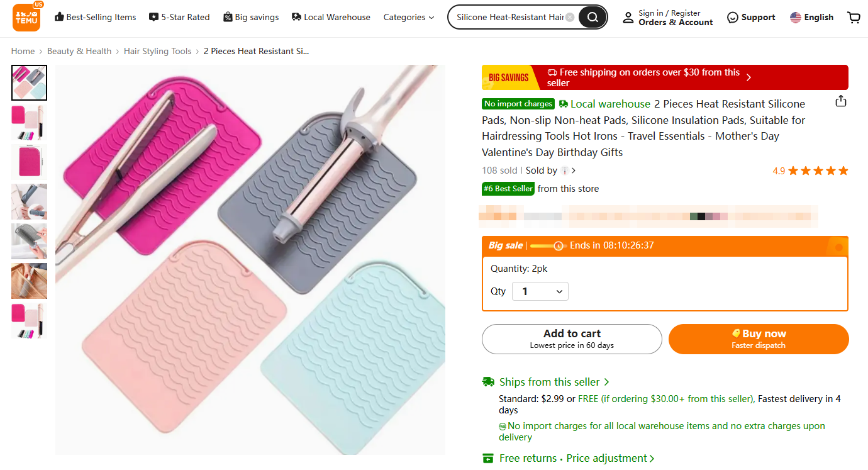Click the search magnifier icon
868x470 pixels.
(592, 17)
